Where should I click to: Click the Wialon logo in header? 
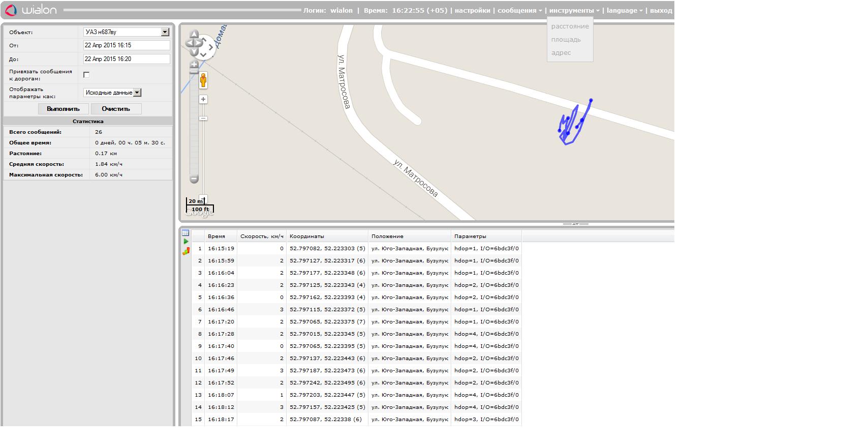pos(32,10)
